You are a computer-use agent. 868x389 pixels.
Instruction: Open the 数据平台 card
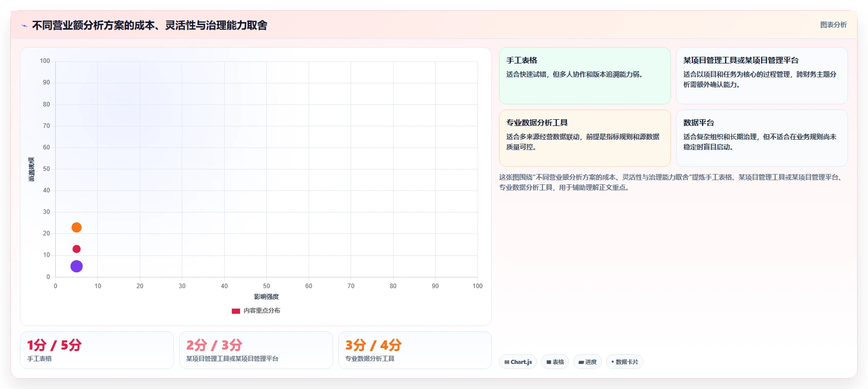[762, 138]
